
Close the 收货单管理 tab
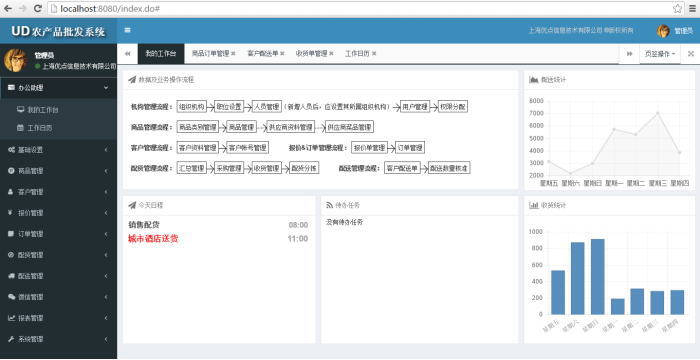point(331,54)
